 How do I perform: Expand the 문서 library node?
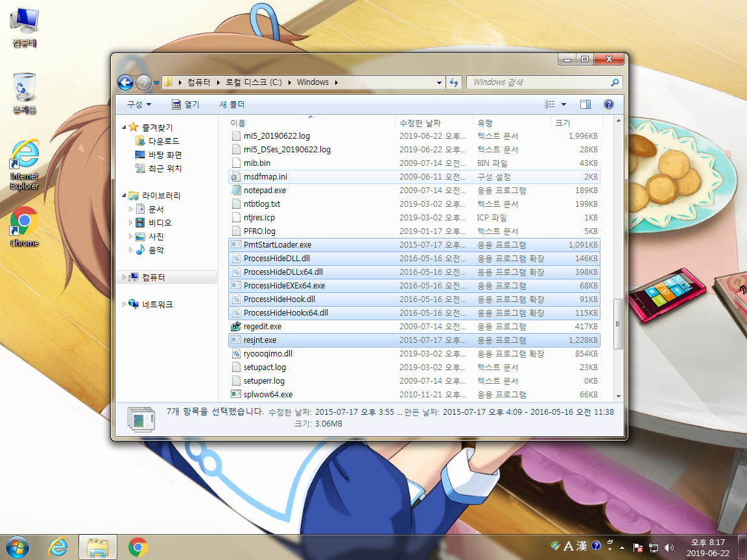pyautogui.click(x=130, y=209)
